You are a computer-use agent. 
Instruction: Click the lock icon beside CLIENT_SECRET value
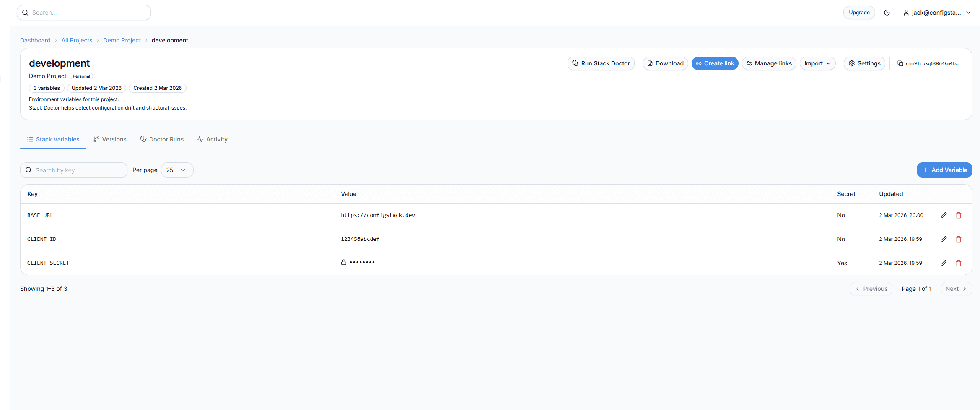click(x=344, y=263)
